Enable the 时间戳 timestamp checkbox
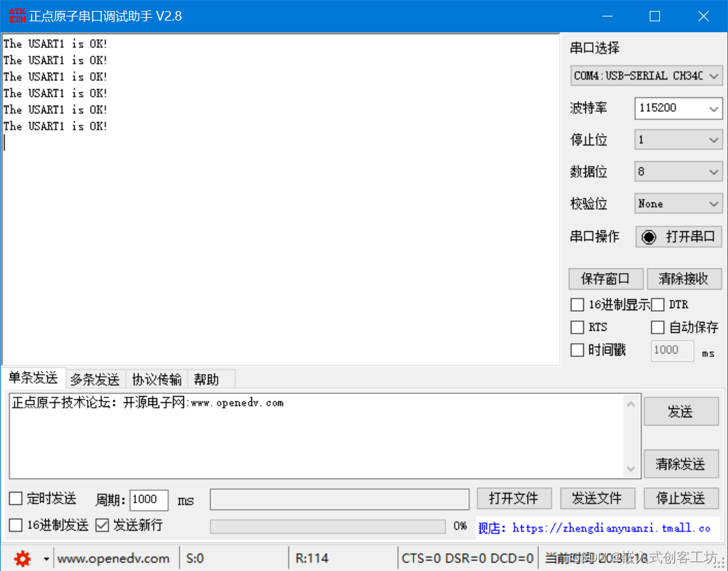The height and width of the screenshot is (571, 728). (577, 350)
